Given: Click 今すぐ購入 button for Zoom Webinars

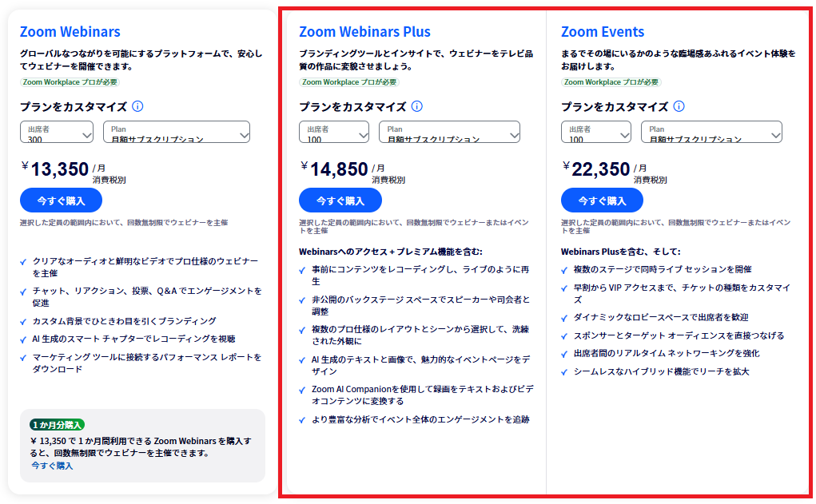Looking at the screenshot, I should 61,200.
